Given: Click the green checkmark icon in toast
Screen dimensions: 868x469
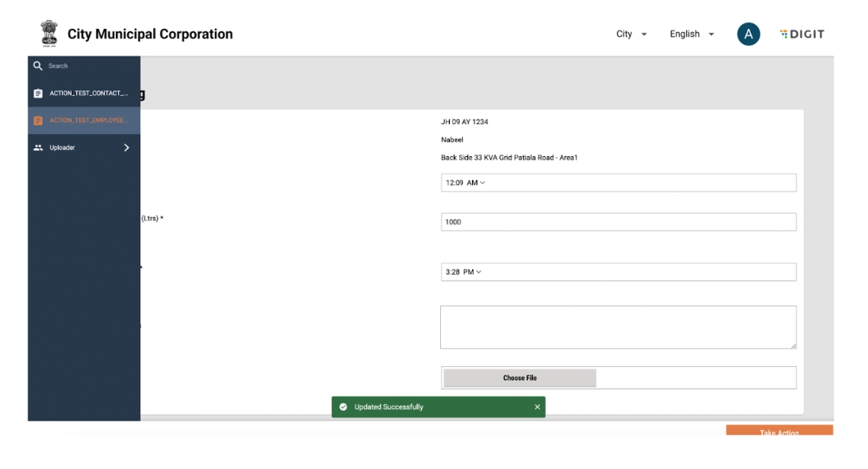Looking at the screenshot, I should (x=343, y=407).
